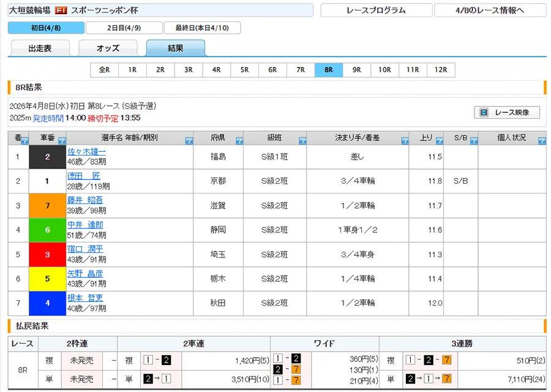Click help icon in 府県 column header
This screenshot has width=551, height=392.
[x=238, y=141]
